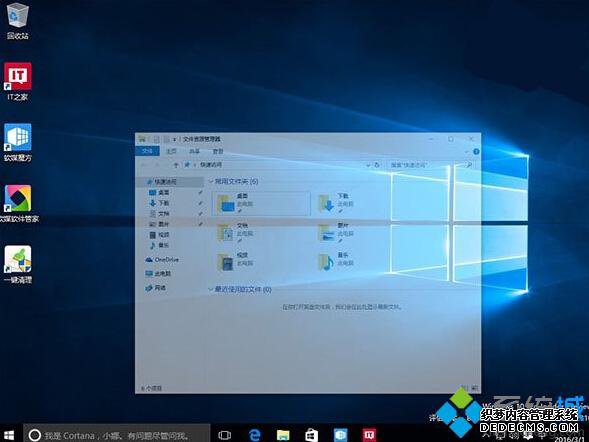This screenshot has height=442, width=589.
Task: Select 图片 in the navigation pane
Action: (x=159, y=224)
